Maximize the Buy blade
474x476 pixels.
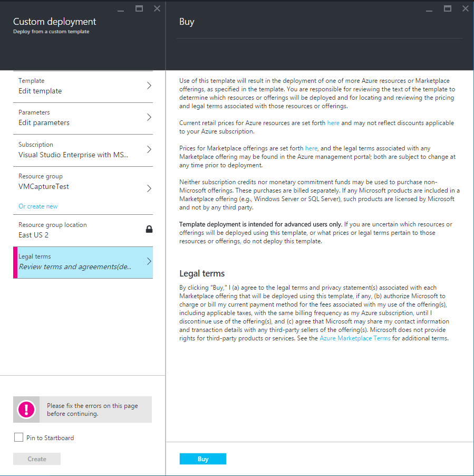point(448,8)
